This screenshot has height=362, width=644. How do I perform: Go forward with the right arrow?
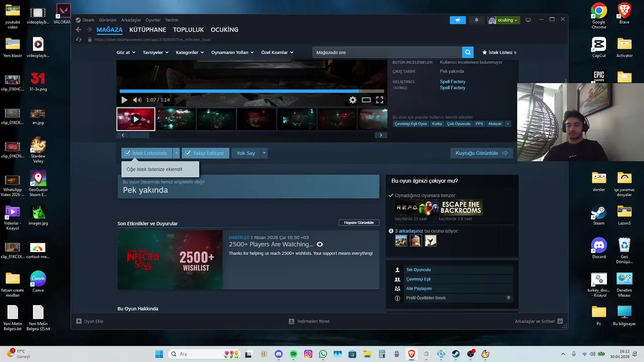point(89,30)
